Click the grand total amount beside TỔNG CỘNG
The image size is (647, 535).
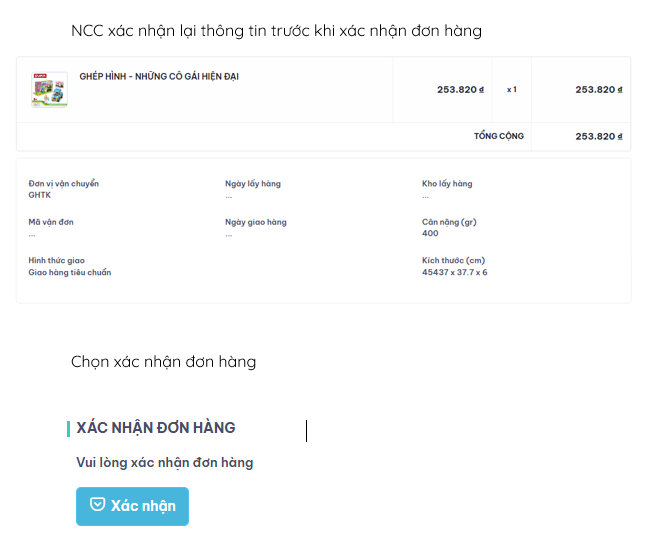(x=598, y=136)
